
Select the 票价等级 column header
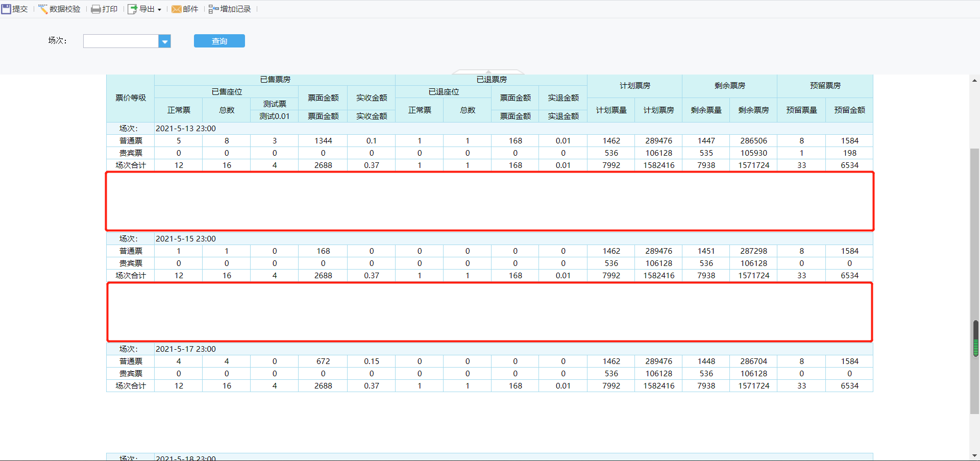131,98
